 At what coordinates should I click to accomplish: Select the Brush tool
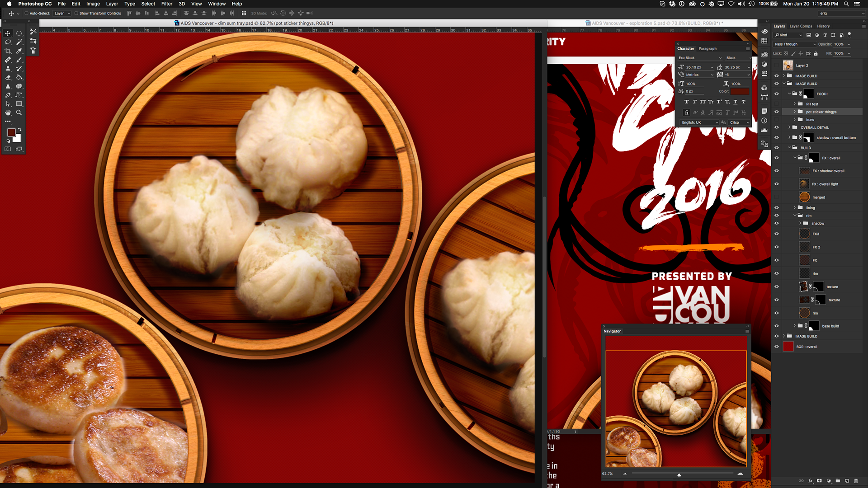tap(19, 60)
